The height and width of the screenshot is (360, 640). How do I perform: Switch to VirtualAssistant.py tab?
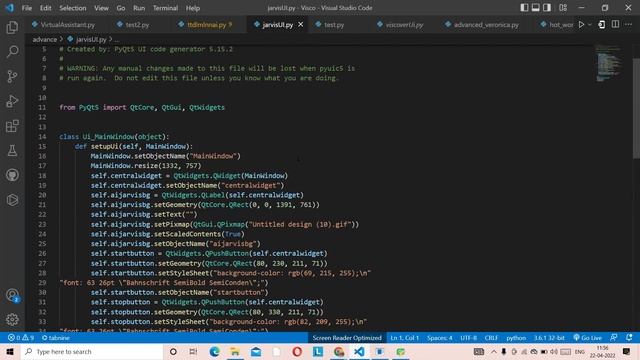click(63, 24)
